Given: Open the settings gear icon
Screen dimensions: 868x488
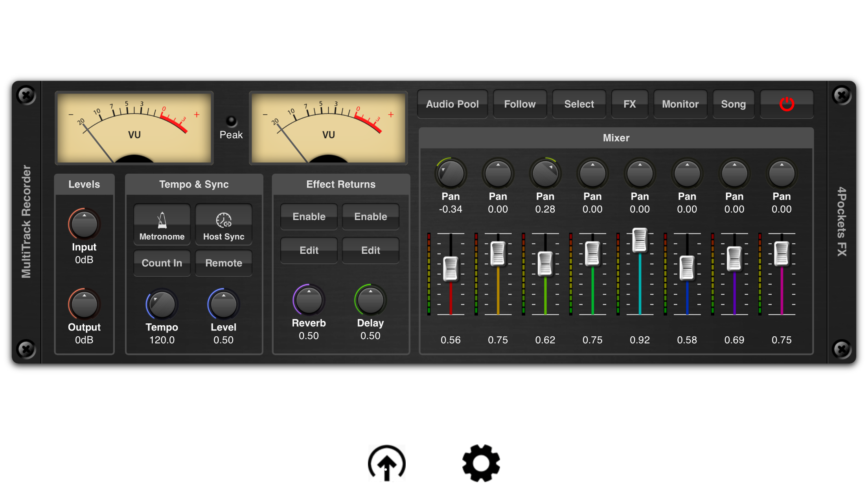Looking at the screenshot, I should pyautogui.click(x=481, y=463).
